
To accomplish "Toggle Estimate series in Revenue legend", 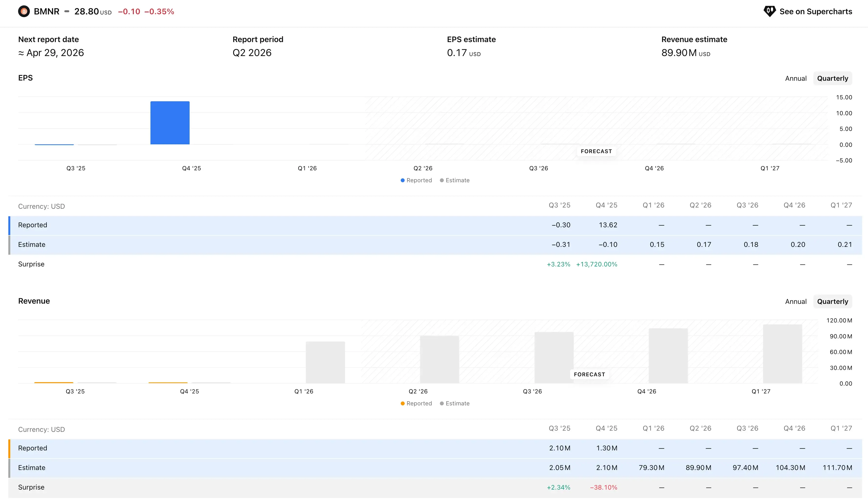I will point(454,403).
